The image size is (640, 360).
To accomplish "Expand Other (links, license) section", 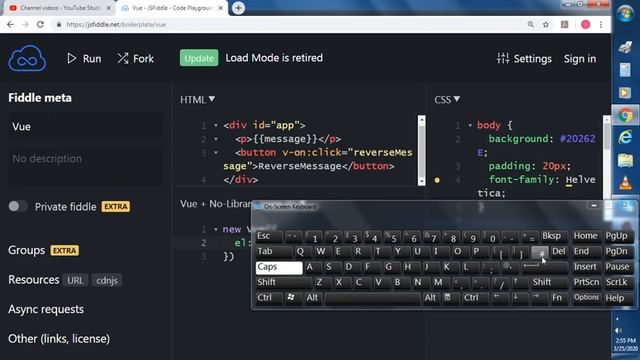I will (59, 338).
